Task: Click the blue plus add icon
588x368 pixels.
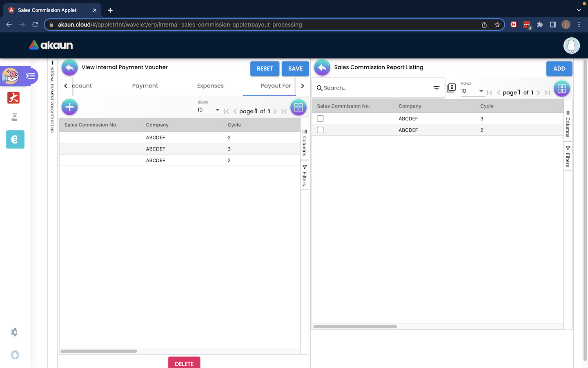Action: (69, 107)
